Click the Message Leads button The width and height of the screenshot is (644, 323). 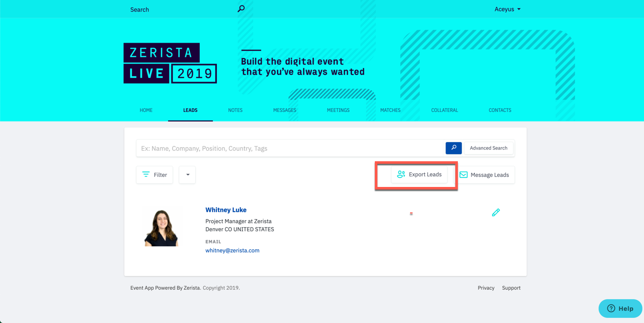pos(484,175)
